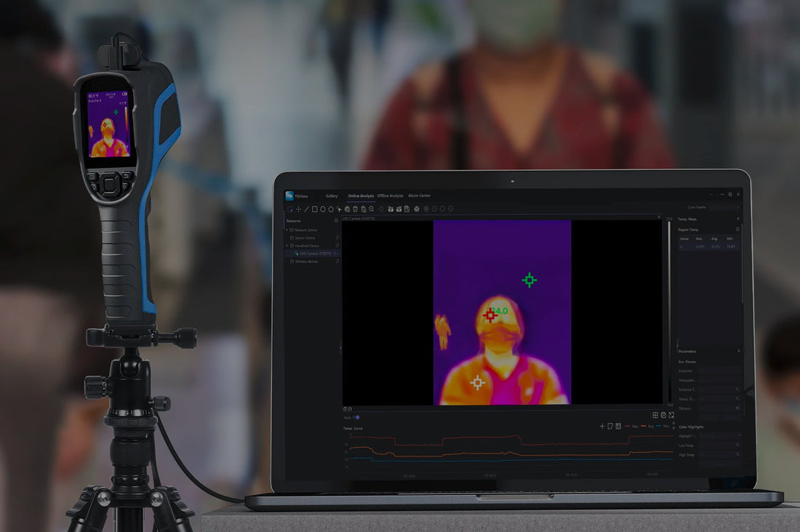Click the Emissivity input field

click(x=719, y=371)
